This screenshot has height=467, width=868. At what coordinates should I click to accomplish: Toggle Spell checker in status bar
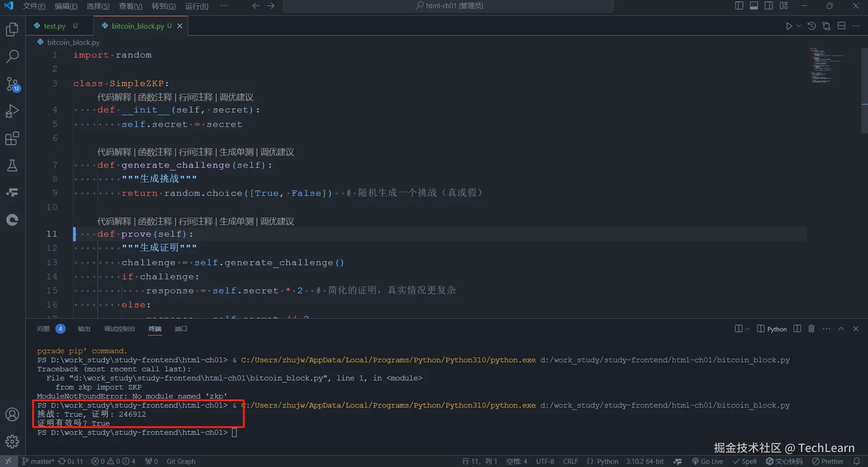(745, 461)
